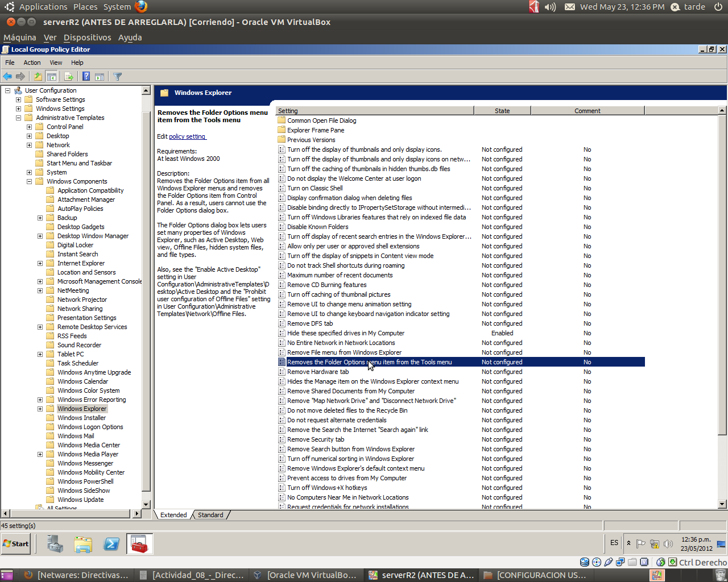The height and width of the screenshot is (582, 728).
Task: Click VirtualBox USB status icon
Action: click(608, 562)
